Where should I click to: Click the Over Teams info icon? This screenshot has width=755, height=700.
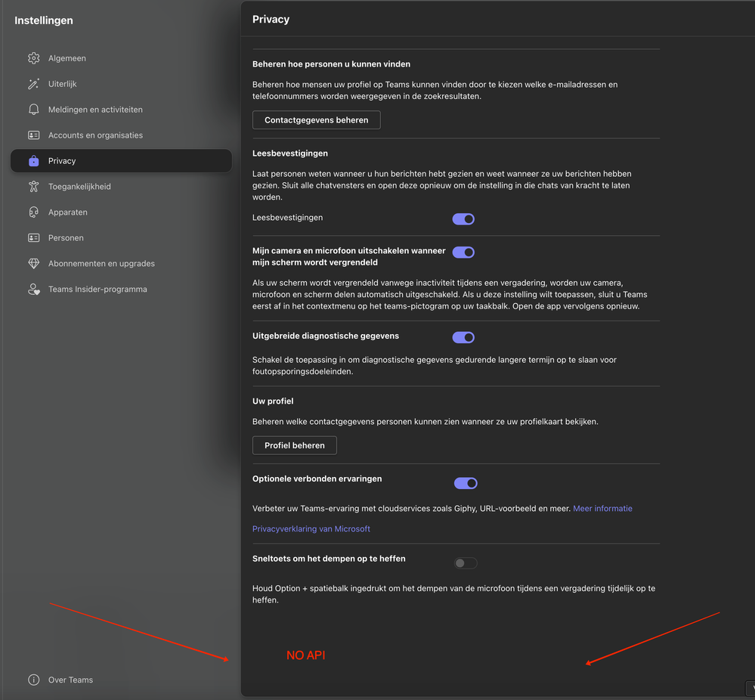tap(34, 680)
